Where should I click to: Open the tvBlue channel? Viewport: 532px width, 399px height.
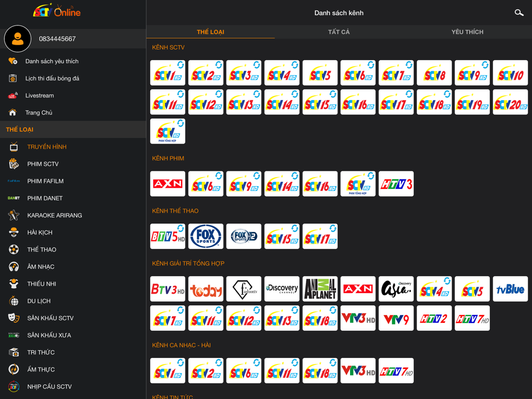pos(510,289)
